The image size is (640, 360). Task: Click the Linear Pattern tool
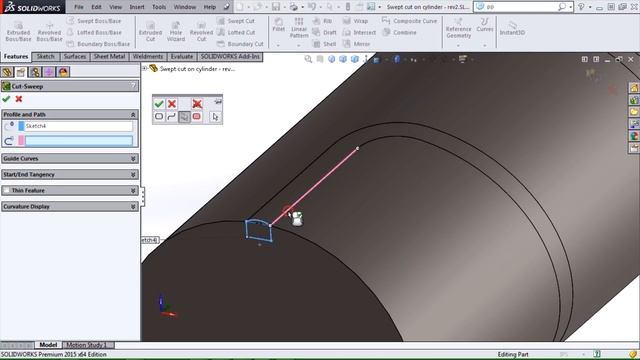299,28
